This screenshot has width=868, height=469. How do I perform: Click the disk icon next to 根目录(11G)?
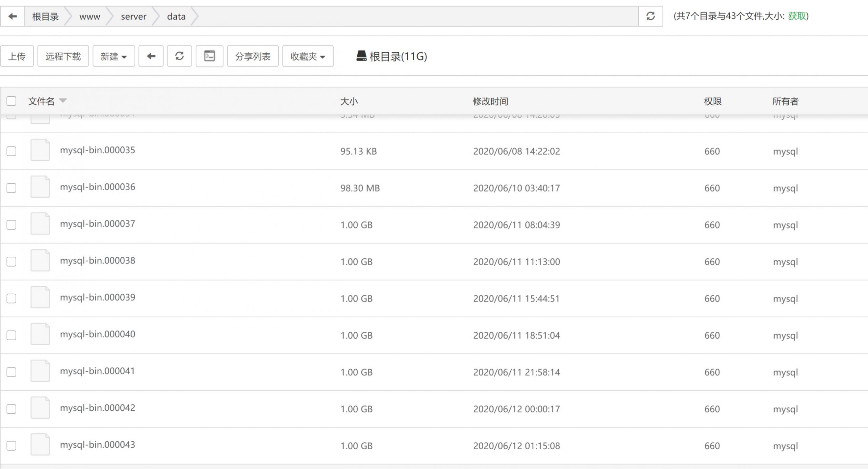[361, 56]
